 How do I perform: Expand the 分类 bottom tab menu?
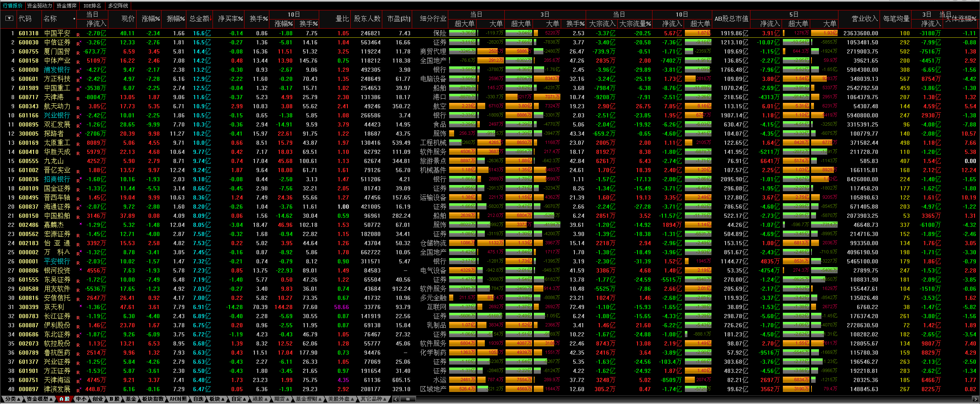point(12,399)
